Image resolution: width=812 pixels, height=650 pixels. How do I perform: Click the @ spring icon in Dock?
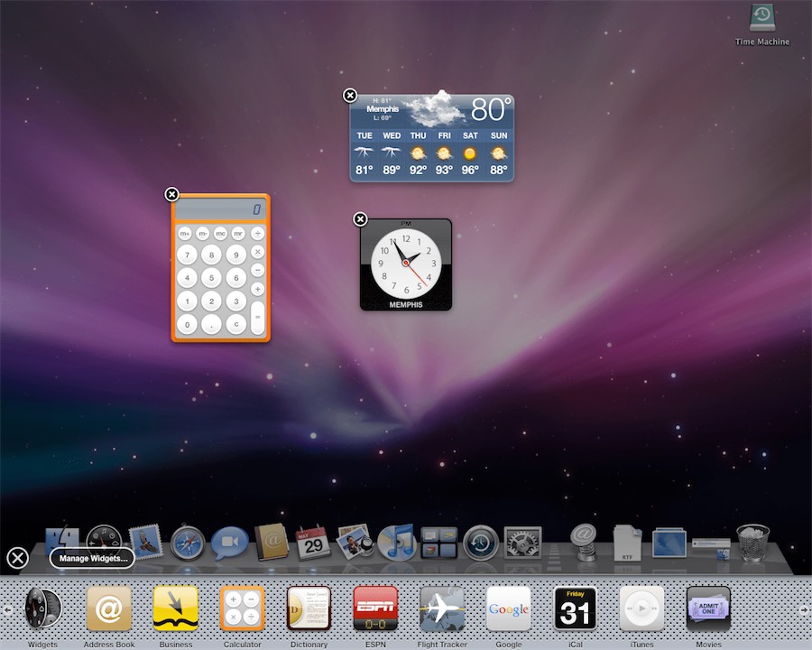(584, 542)
